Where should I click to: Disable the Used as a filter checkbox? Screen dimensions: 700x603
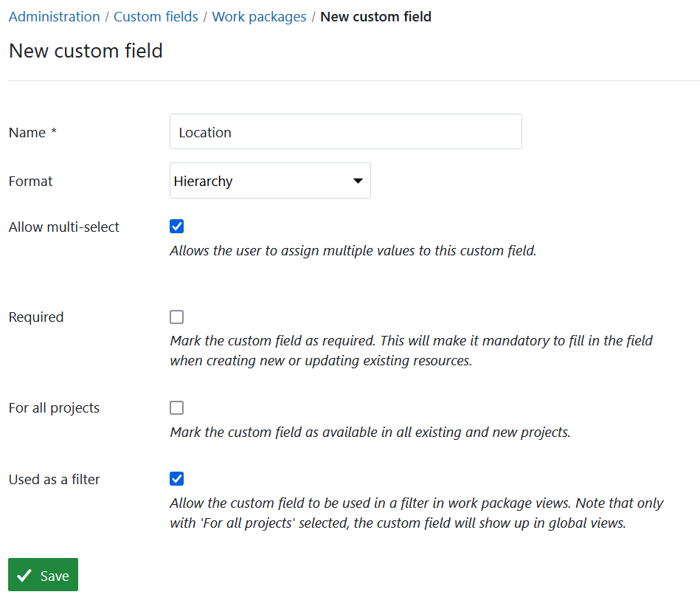[177, 479]
